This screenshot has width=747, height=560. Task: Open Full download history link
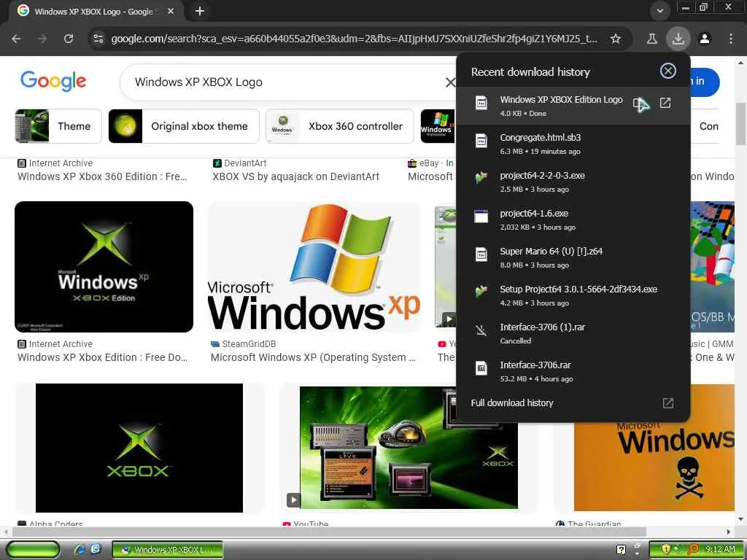(x=512, y=403)
